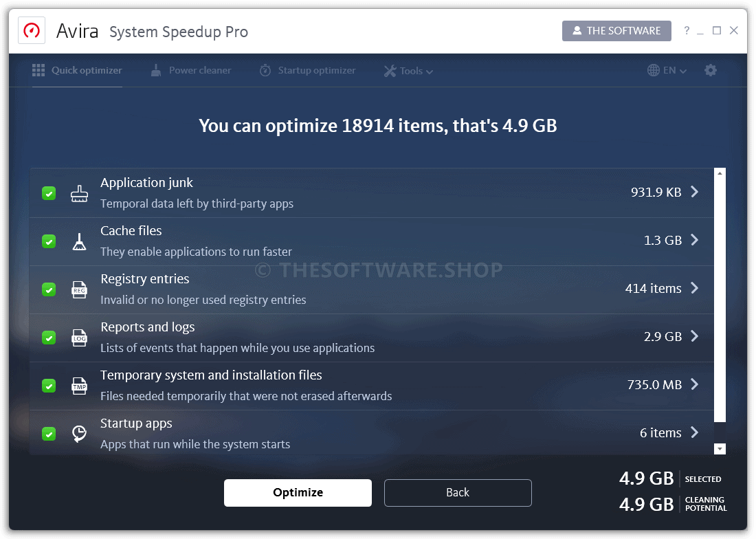
Task: Click 'They enable applications to run faster' text
Action: click(x=197, y=252)
